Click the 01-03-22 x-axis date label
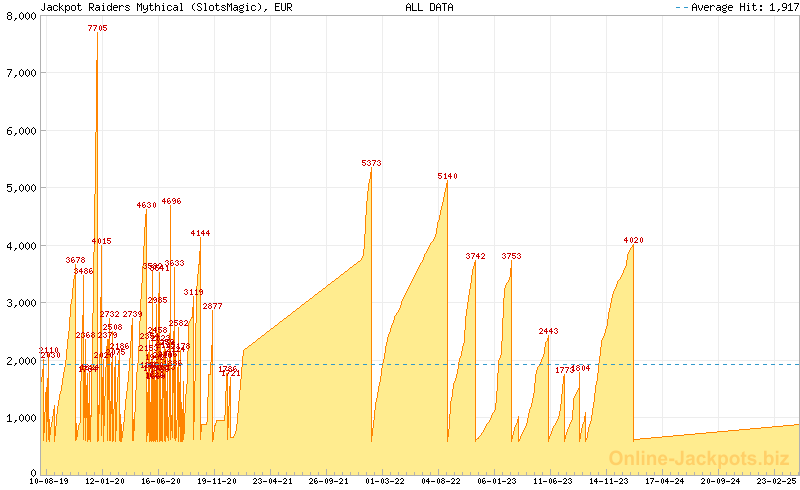 385,480
